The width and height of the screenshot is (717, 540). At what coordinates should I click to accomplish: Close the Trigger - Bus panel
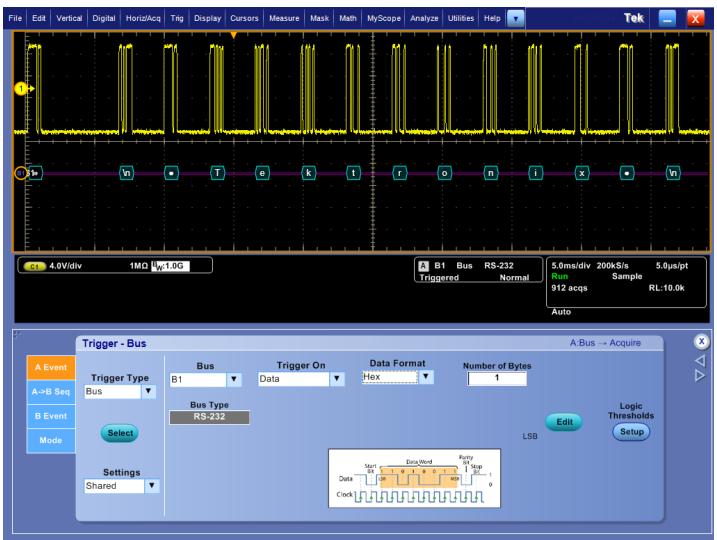point(701,342)
